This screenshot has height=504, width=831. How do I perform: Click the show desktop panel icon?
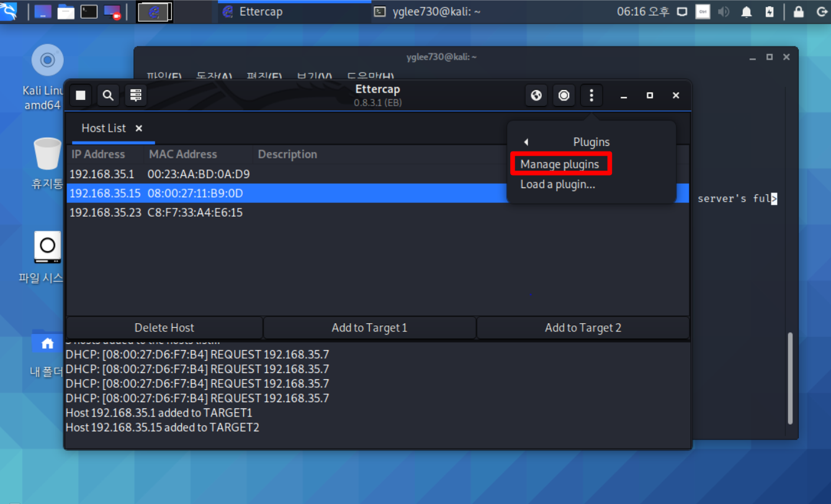click(x=43, y=11)
